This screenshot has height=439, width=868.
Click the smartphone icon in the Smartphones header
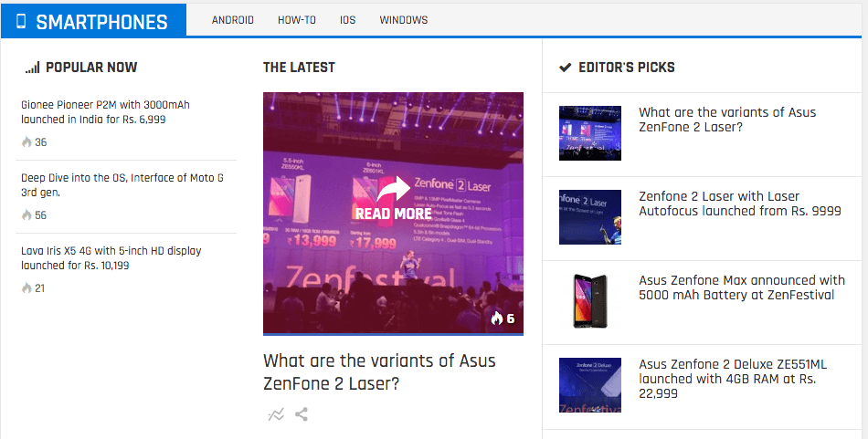21,21
